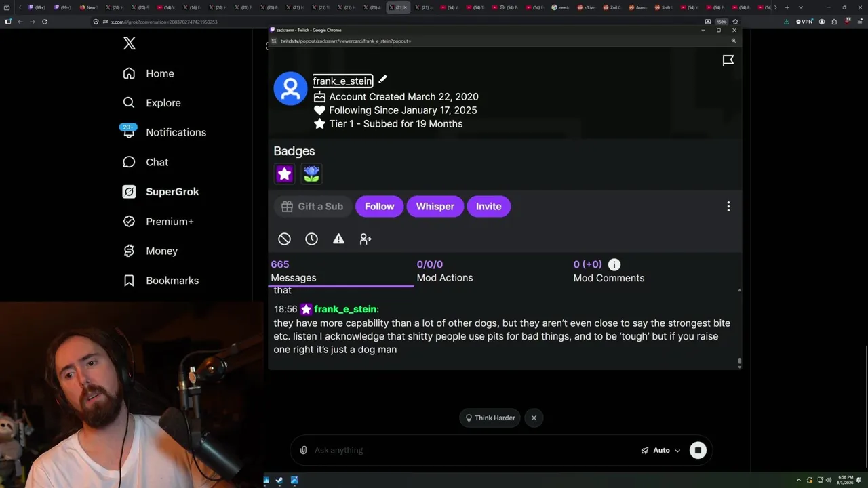Click the Notifications bell icon
The height and width of the screenshot is (488, 868).
[129, 132]
